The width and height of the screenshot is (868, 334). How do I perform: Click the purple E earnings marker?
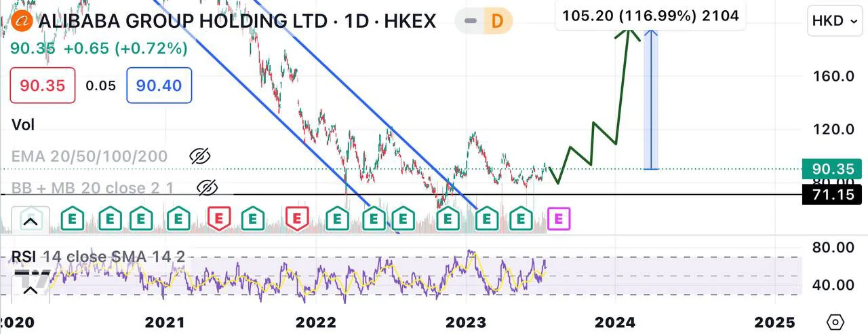pyautogui.click(x=560, y=219)
